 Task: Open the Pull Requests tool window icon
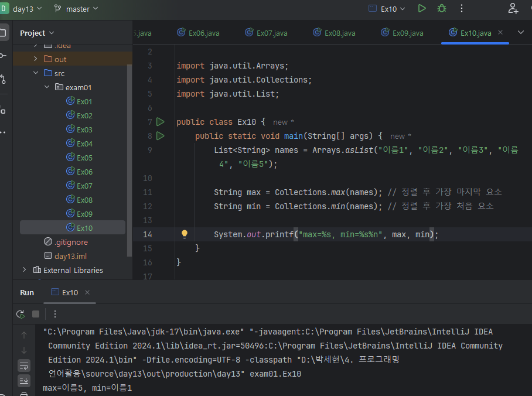point(3,79)
